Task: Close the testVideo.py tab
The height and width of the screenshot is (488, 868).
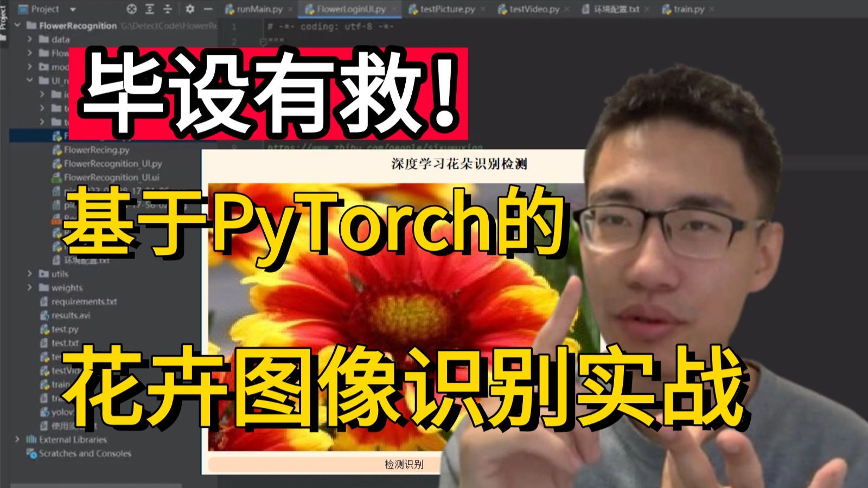Action: coord(567,10)
